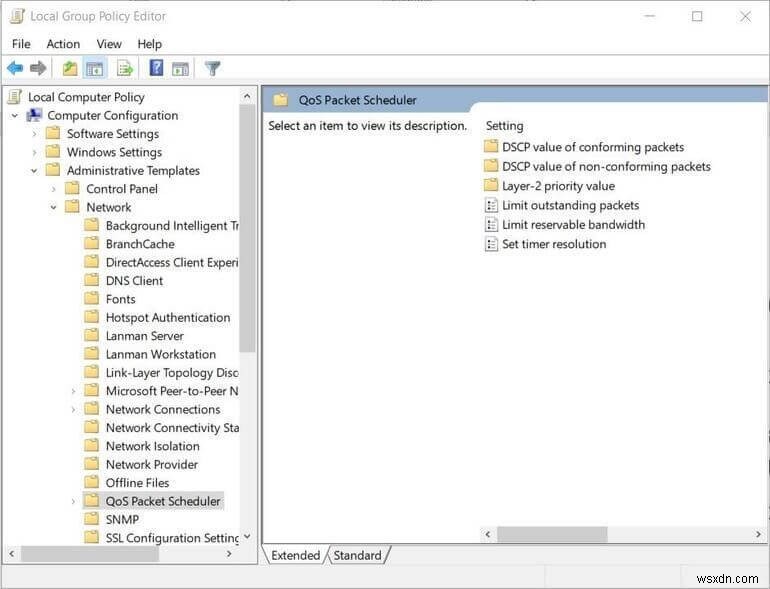Viewport: 770px width, 589px height.
Task: Switch to the Standard tab
Action: coord(358,555)
